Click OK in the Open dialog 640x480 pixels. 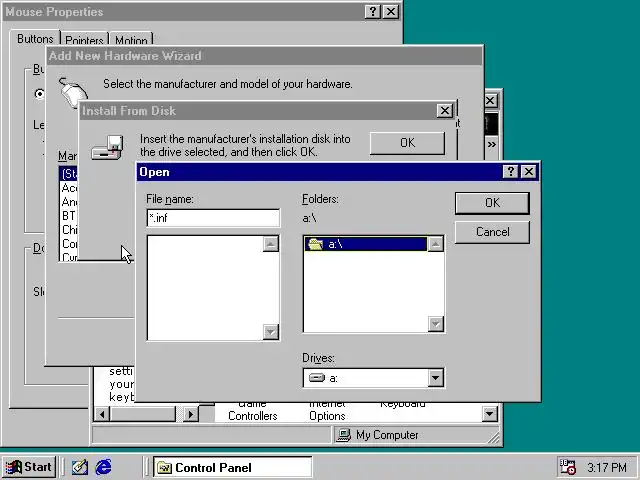tap(492, 203)
